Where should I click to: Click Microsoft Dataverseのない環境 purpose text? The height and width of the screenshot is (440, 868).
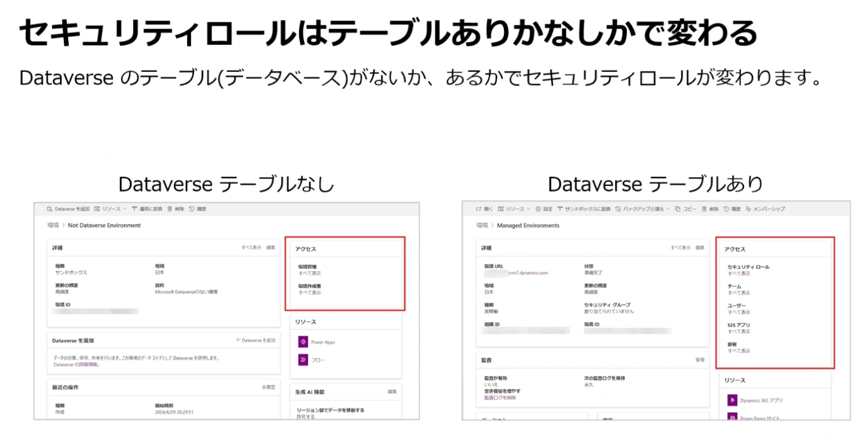click(187, 292)
